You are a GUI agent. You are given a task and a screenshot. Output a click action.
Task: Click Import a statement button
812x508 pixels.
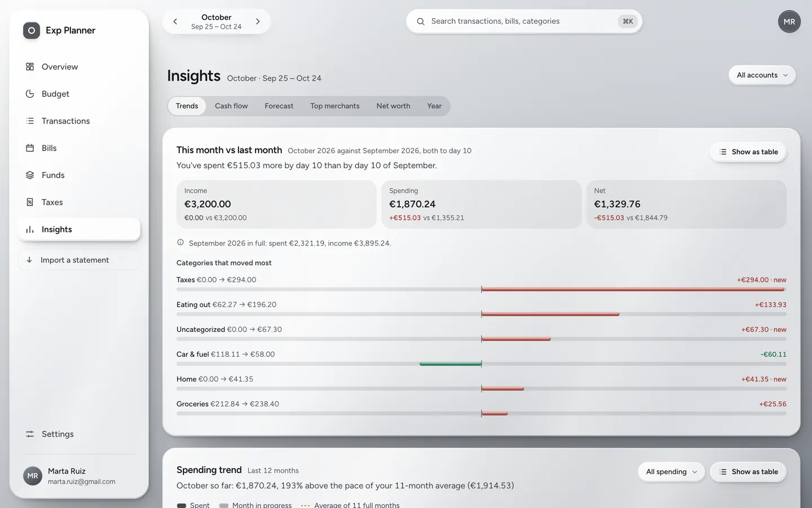(79, 260)
